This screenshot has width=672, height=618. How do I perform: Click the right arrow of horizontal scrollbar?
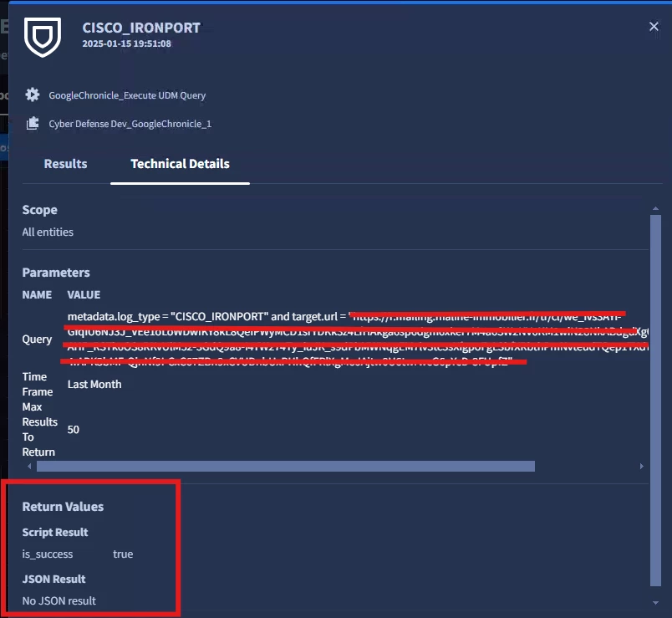(642, 466)
